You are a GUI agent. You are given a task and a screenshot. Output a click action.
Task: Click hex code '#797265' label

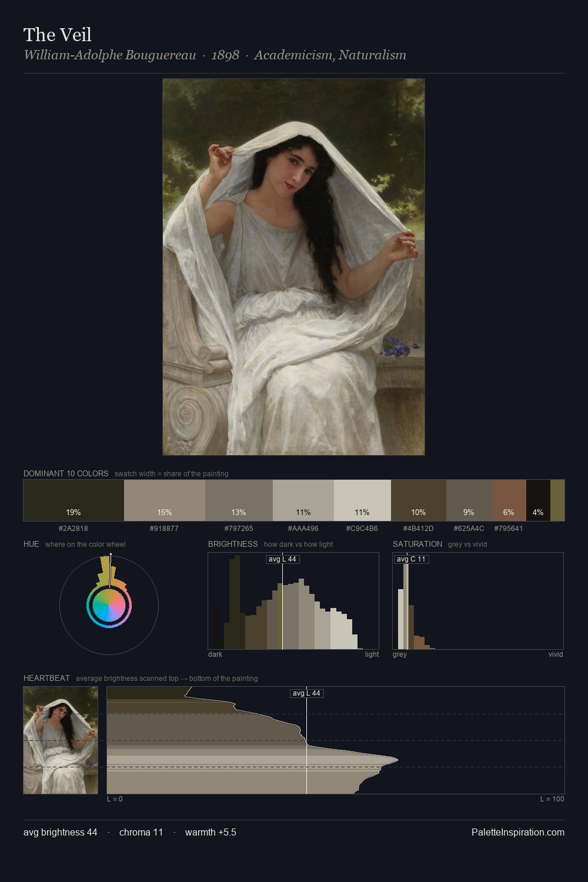pos(239,529)
